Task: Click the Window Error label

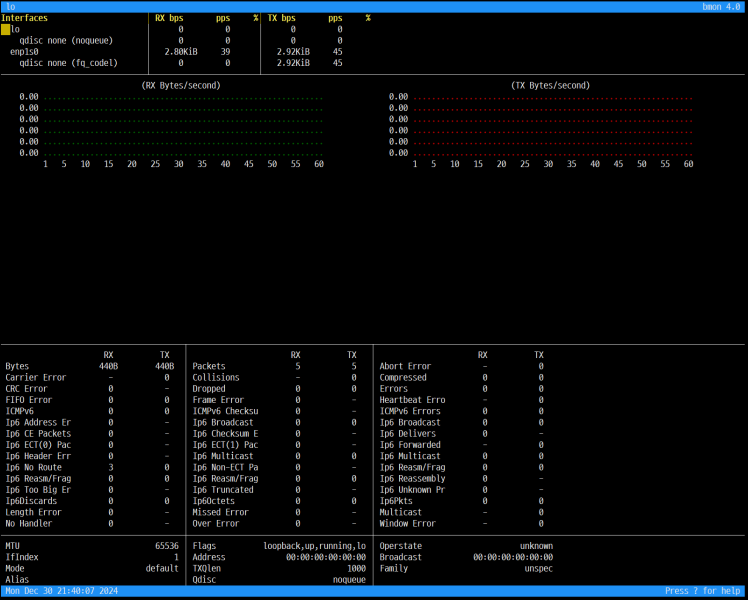Action: click(407, 523)
